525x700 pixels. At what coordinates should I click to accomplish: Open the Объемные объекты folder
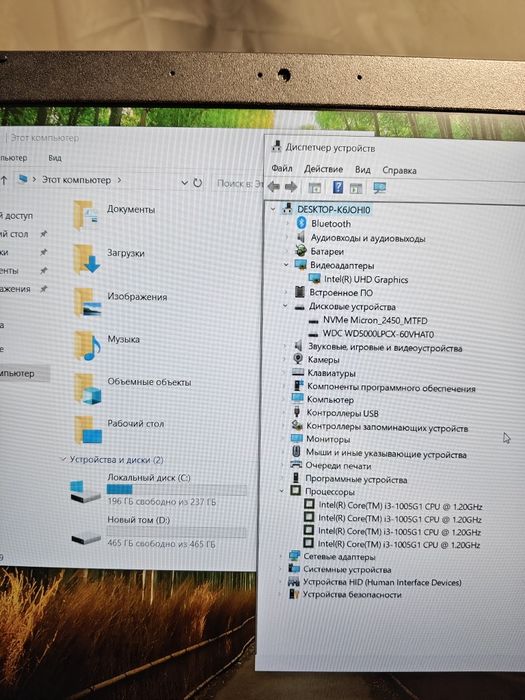tap(149, 382)
